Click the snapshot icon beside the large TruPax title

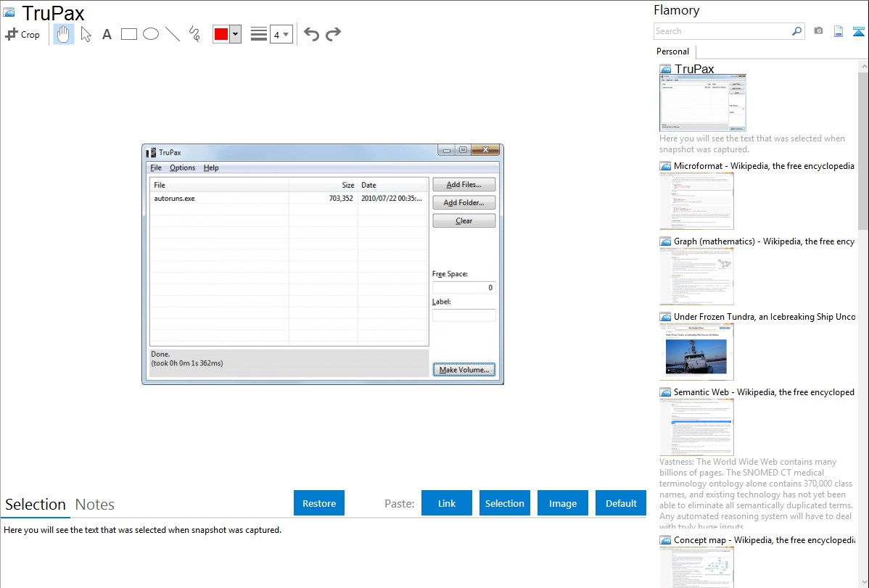tap(9, 13)
